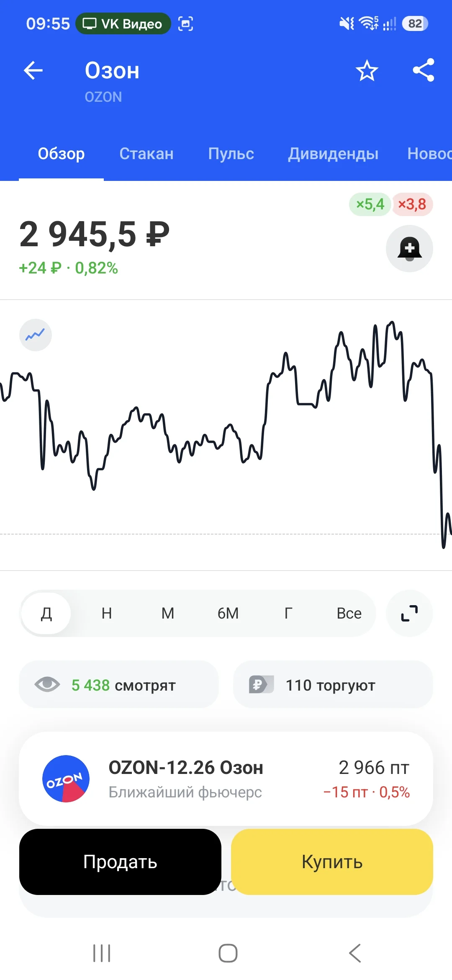This screenshot has height=980, width=452.
Task: Switch to the Дивиденды tab
Action: tap(333, 154)
